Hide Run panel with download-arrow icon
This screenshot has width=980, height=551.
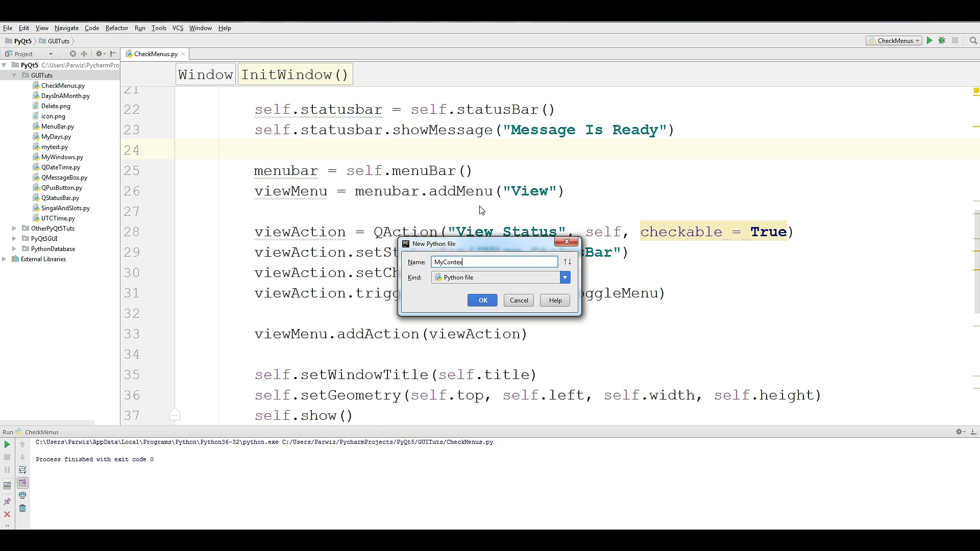(x=973, y=432)
